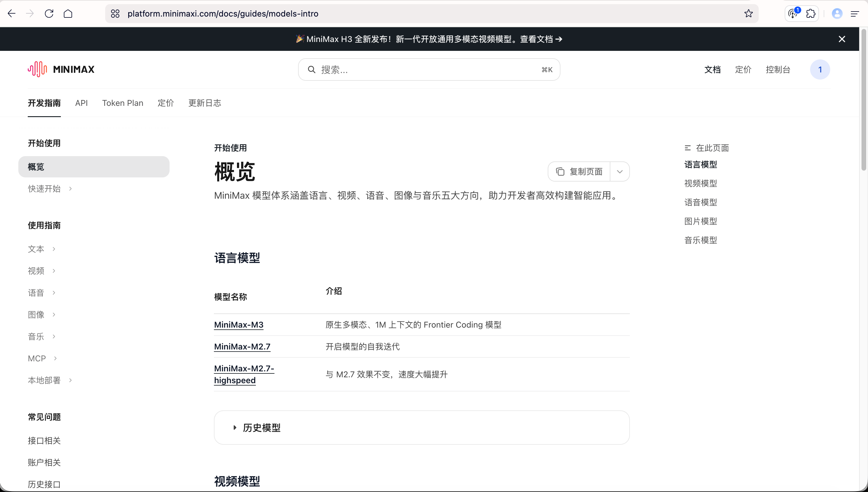Open the MiniMax-M2.7 model link

point(242,347)
